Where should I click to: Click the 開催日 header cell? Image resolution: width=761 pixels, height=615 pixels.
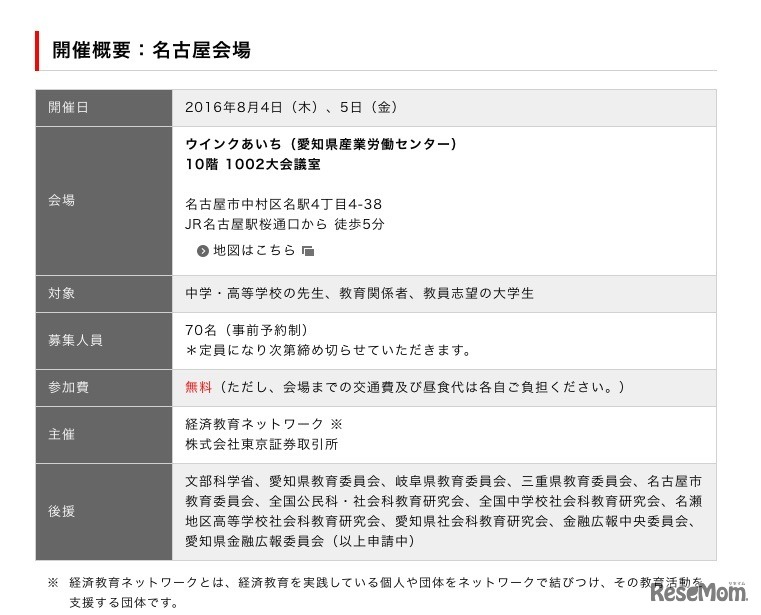[104, 108]
